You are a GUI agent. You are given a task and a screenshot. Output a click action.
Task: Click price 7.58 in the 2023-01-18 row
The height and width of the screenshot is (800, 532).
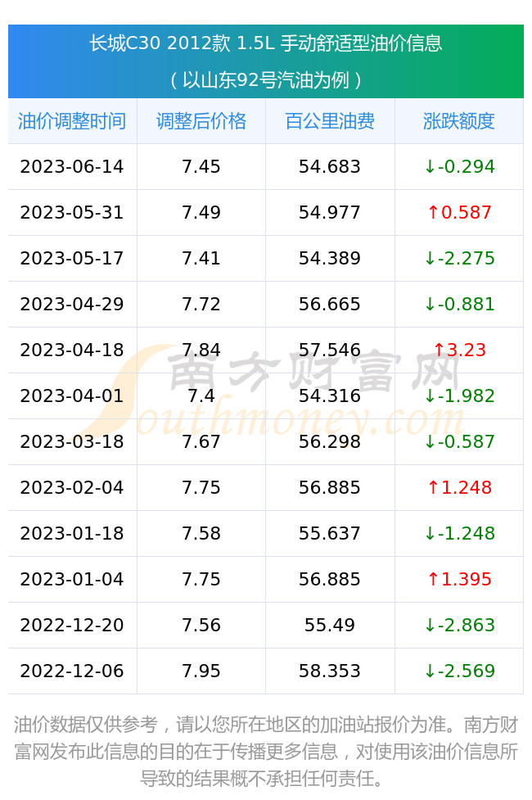pyautogui.click(x=201, y=534)
